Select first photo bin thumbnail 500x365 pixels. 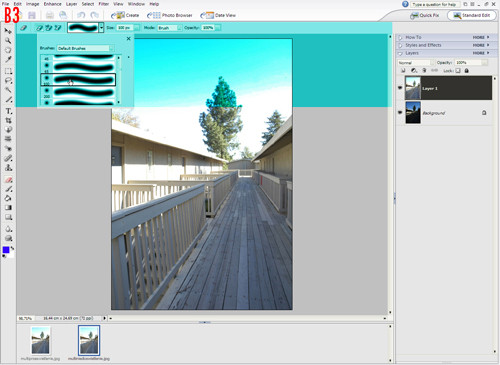click(41, 340)
